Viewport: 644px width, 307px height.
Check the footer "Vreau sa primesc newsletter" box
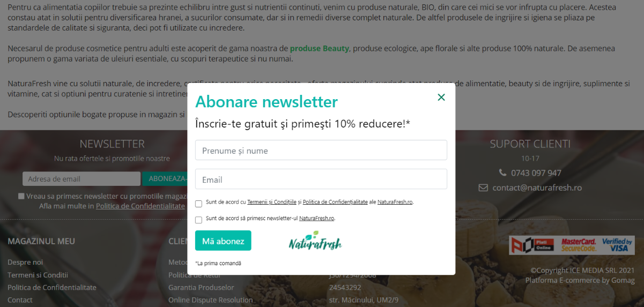[21, 196]
